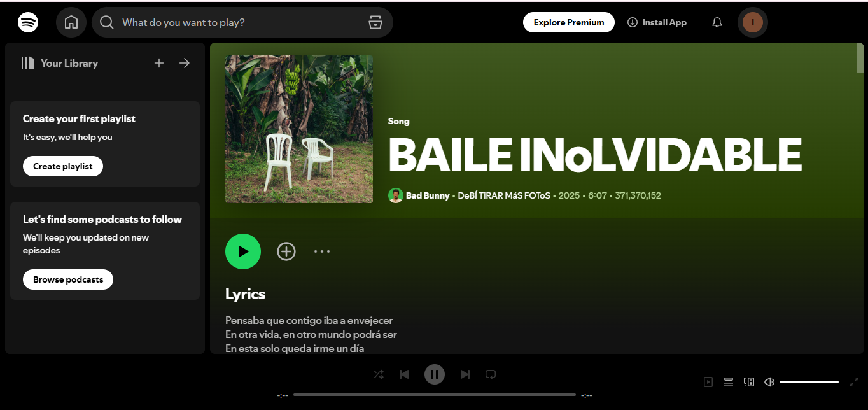Viewport: 868px width, 410px height.
Task: Open the queue icon in the playback bar
Action: (x=728, y=381)
